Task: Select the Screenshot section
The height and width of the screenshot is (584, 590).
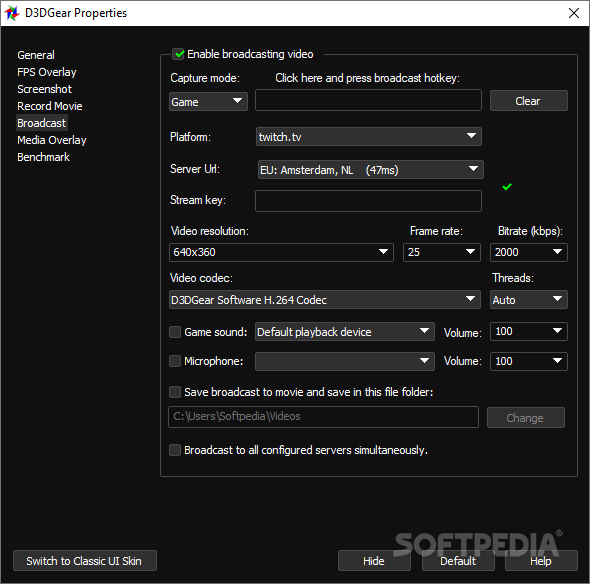Action: (x=44, y=89)
